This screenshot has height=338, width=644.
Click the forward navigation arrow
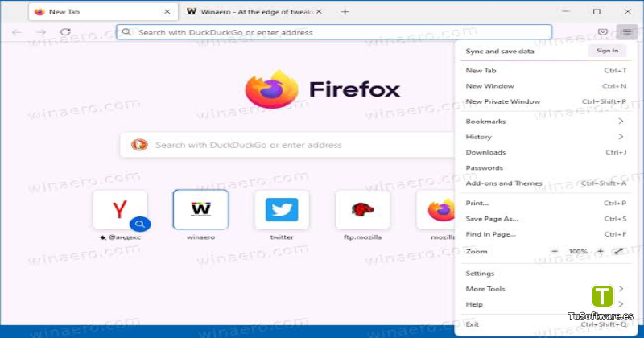pyautogui.click(x=41, y=32)
